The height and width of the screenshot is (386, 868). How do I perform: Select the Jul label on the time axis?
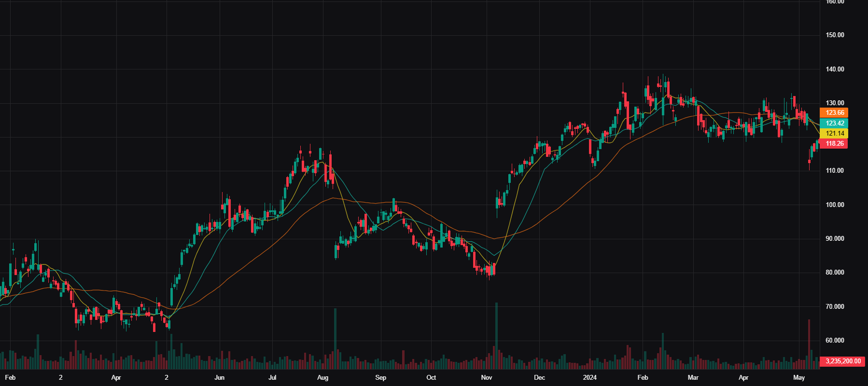pyautogui.click(x=272, y=378)
